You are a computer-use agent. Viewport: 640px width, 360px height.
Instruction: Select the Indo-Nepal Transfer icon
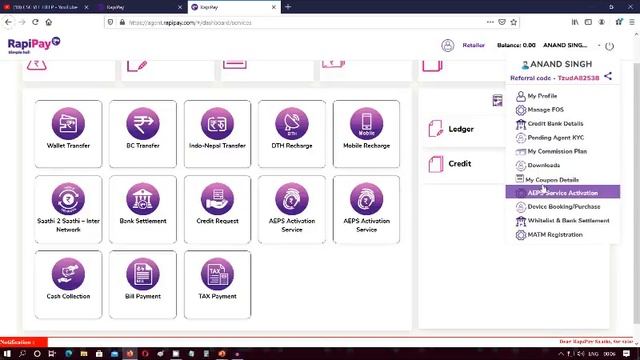(x=217, y=124)
